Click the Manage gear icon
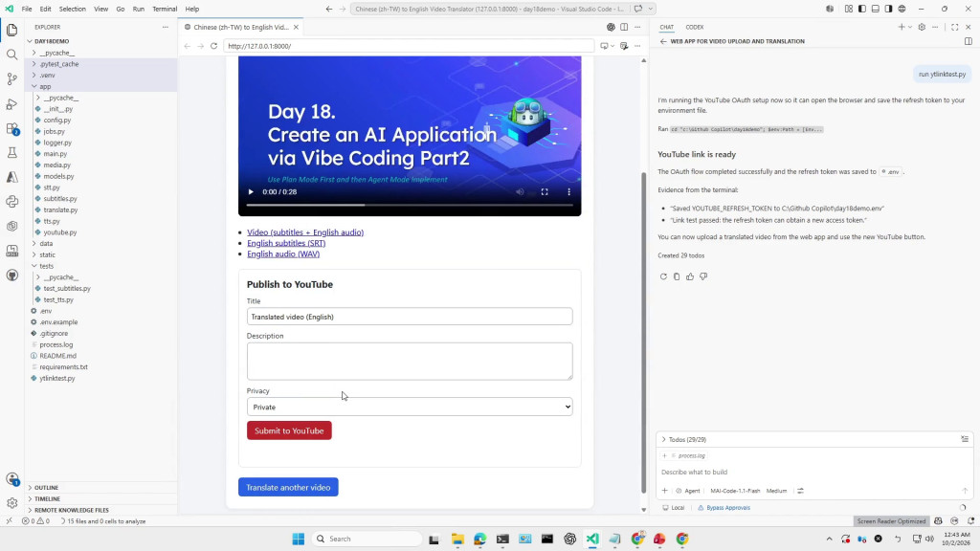 point(11,503)
